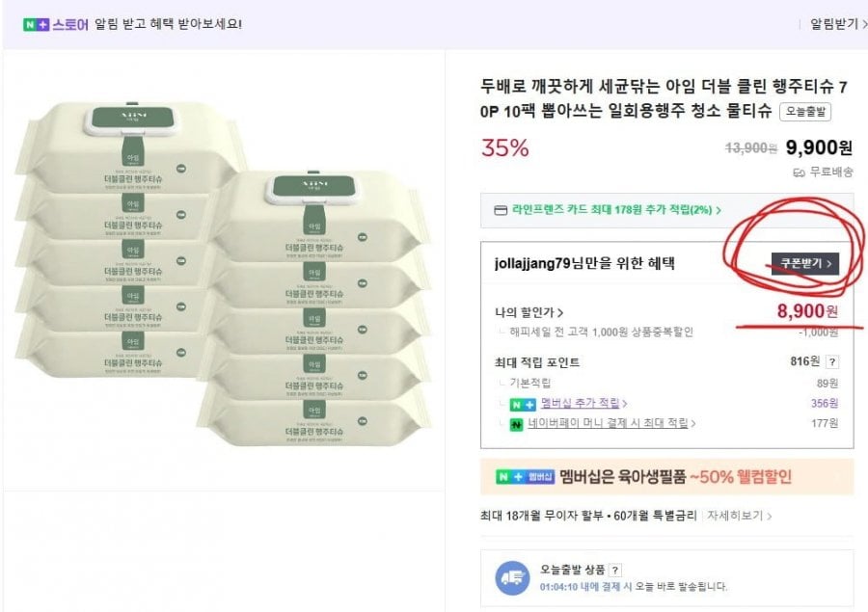Click the question mark beside 오늘출발 상품

tap(615, 571)
